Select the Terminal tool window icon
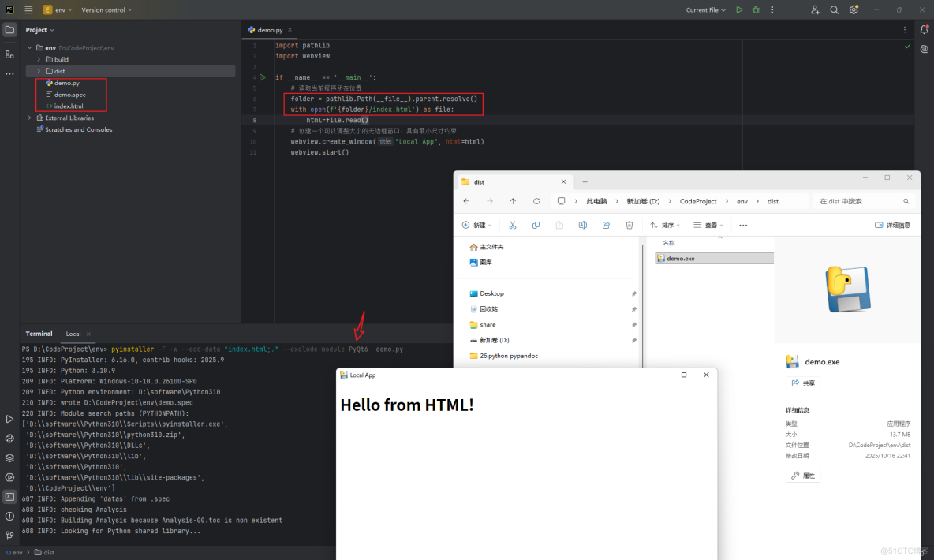 9,497
